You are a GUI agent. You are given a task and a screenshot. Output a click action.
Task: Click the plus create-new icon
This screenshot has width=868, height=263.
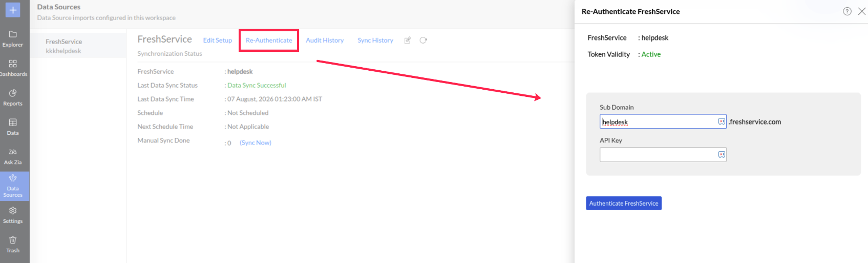coord(12,10)
